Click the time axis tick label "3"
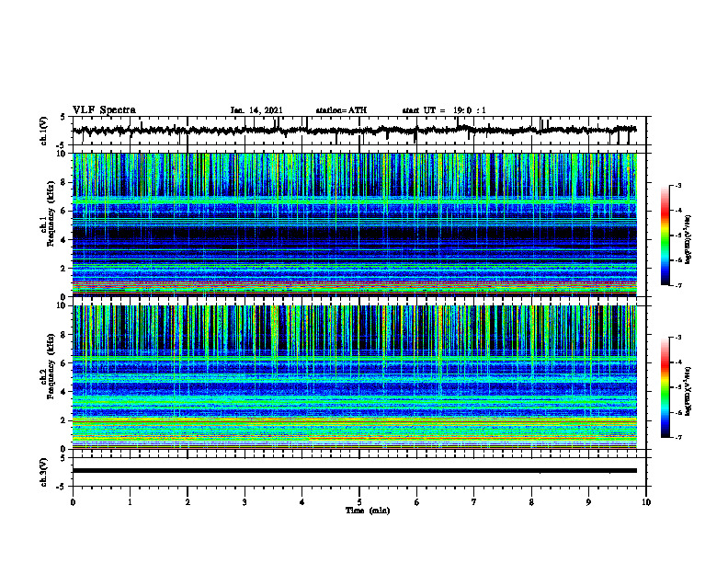The width and height of the screenshot is (728, 563). [x=245, y=502]
